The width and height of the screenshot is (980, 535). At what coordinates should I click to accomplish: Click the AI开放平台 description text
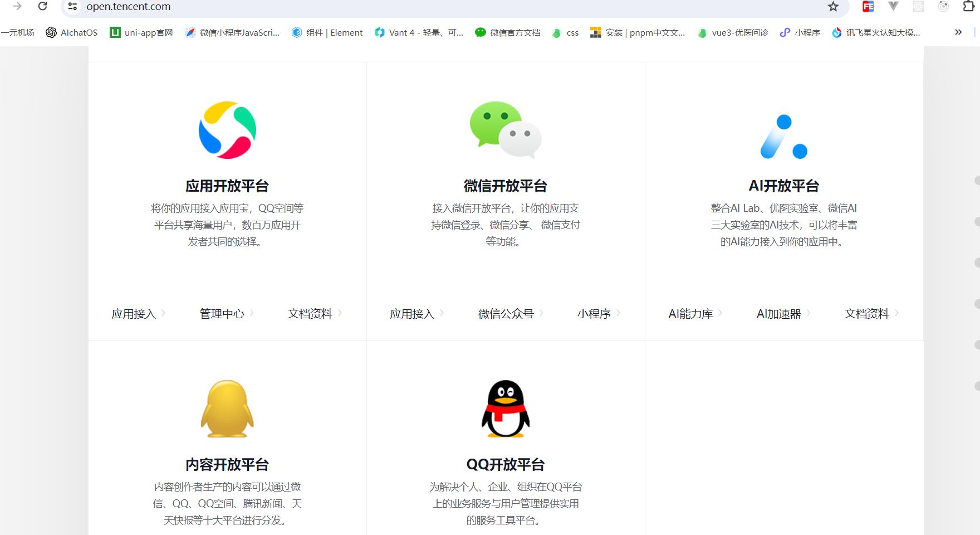pos(784,225)
